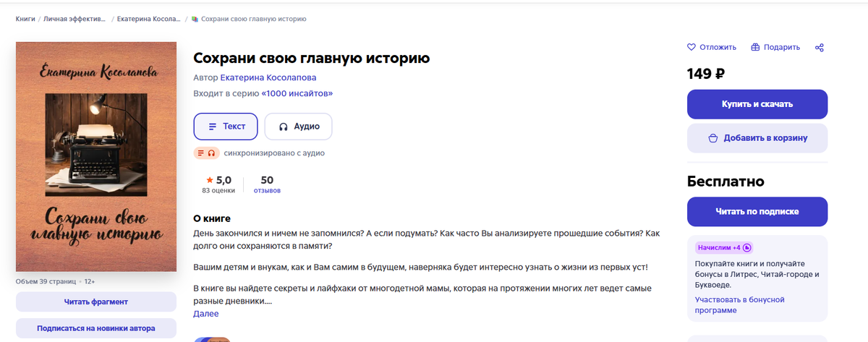Click the book title heading
This screenshot has height=342, width=868.
click(x=312, y=57)
